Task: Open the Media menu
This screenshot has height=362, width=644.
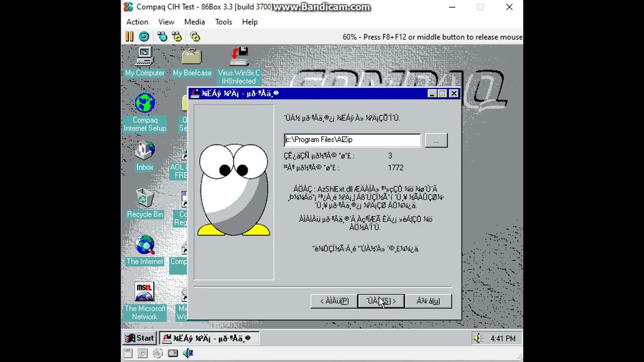Action: pyautogui.click(x=194, y=22)
